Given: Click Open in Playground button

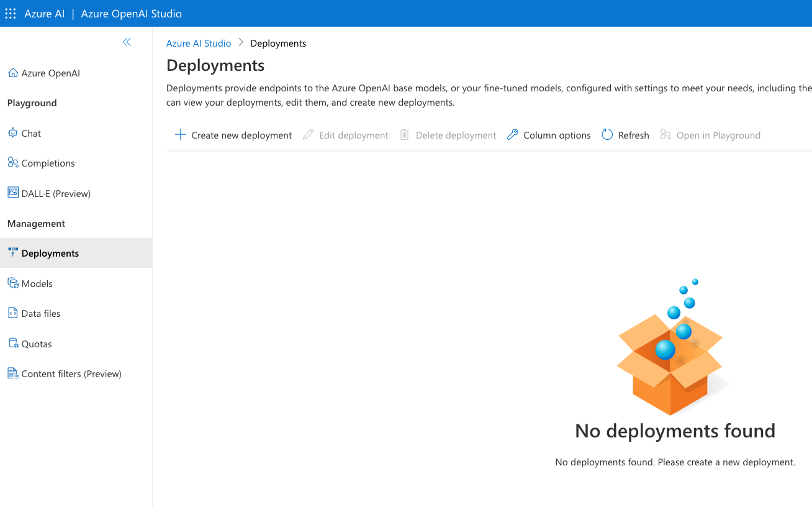Looking at the screenshot, I should [710, 135].
